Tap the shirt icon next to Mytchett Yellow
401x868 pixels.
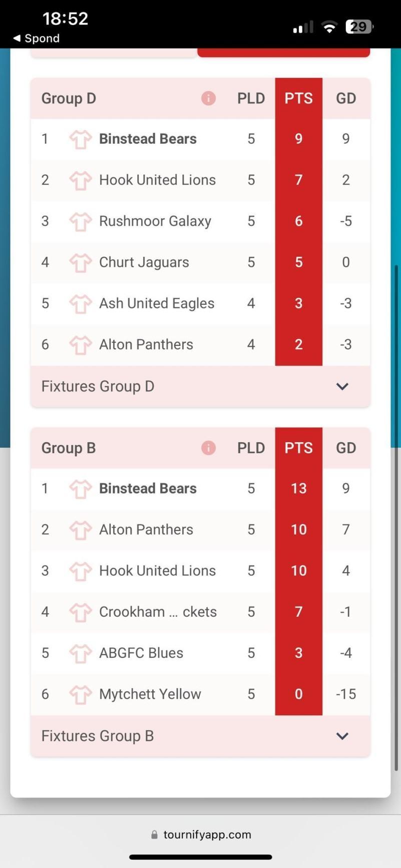tap(80, 694)
